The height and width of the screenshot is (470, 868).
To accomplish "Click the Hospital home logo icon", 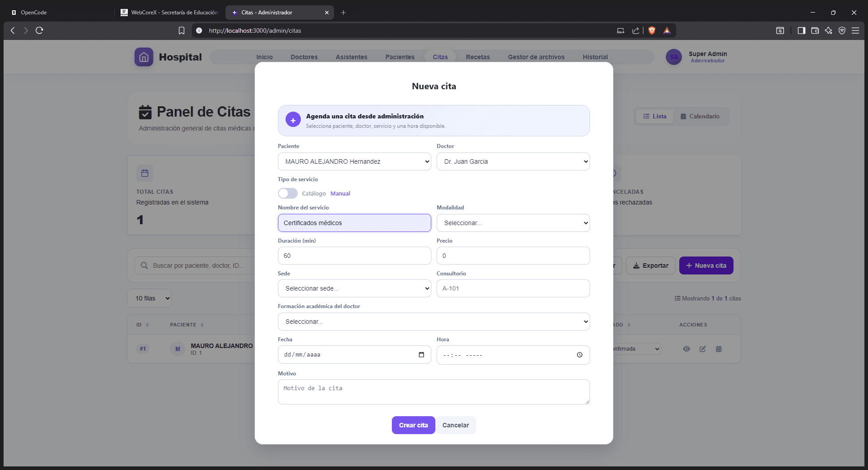I will (x=144, y=57).
